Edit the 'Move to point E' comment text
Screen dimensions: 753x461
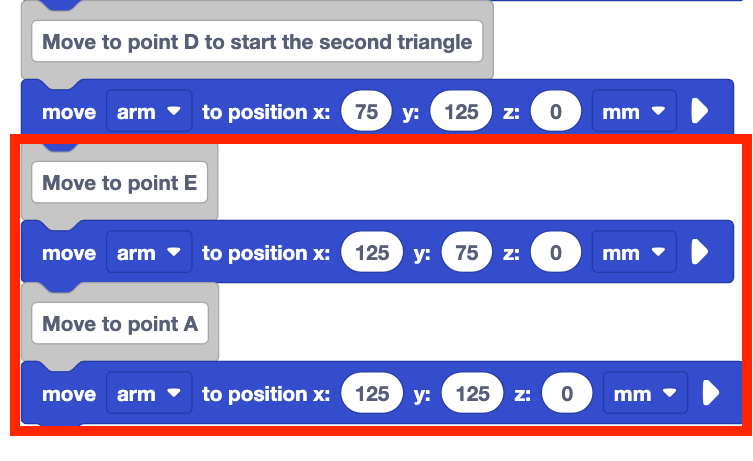(119, 184)
